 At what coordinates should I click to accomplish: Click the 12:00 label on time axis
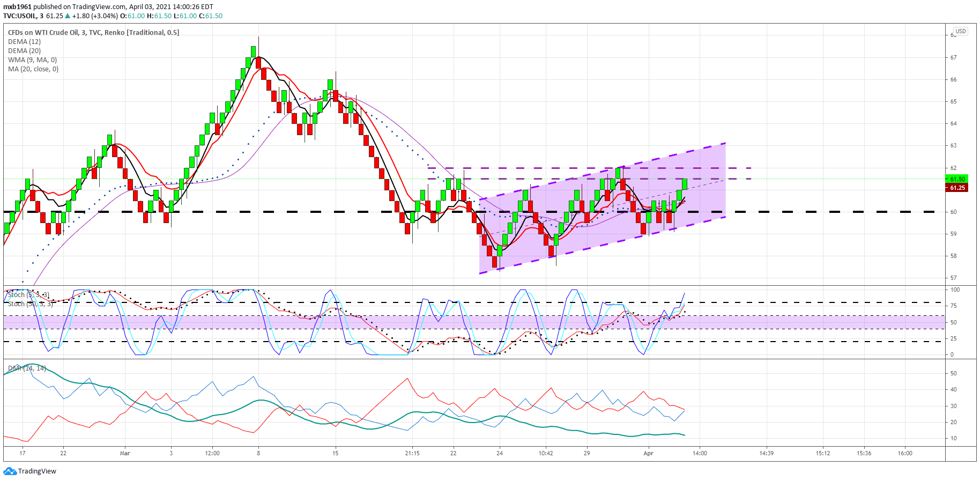click(212, 453)
